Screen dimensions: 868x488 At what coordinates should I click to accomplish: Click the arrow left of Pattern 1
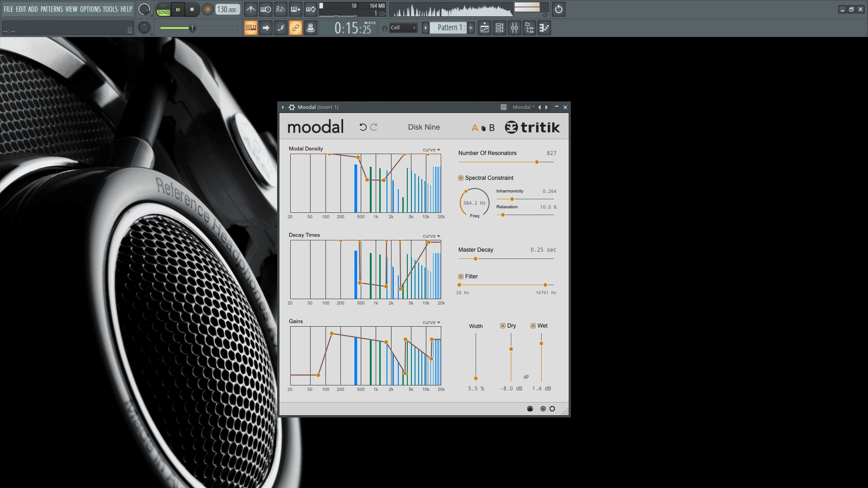click(x=425, y=28)
